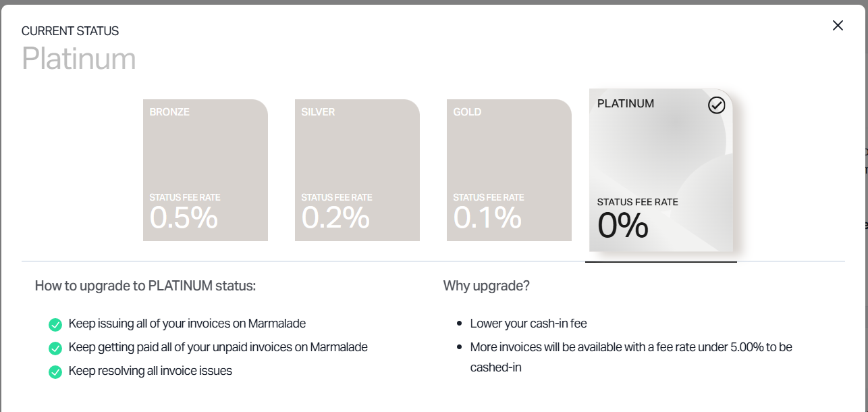
Task: Click the 0% fee rate on Platinum
Action: click(623, 226)
